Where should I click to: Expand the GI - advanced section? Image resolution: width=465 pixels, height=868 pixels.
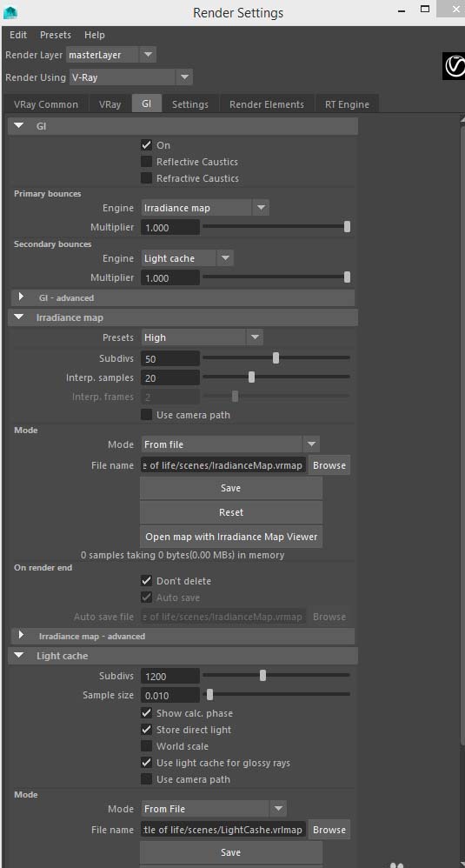tap(22, 297)
